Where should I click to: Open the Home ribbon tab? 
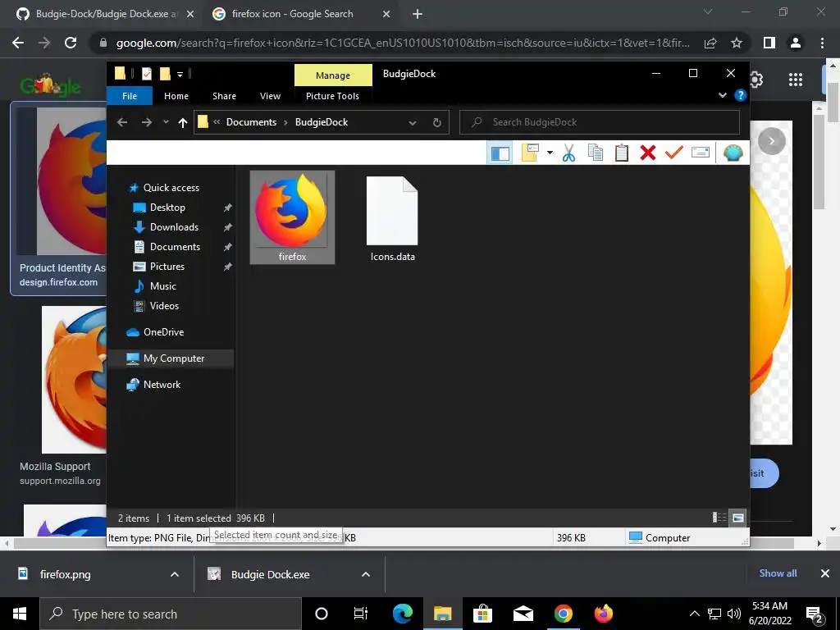(176, 96)
